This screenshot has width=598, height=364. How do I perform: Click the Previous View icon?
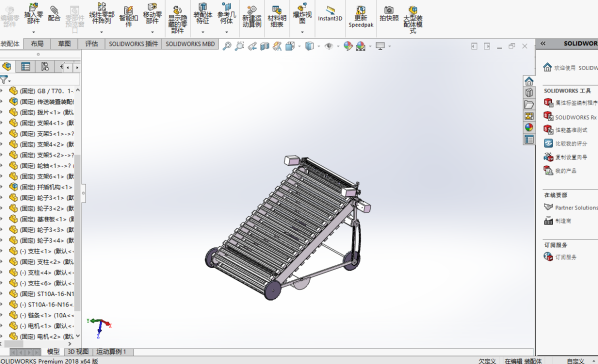coord(252,46)
